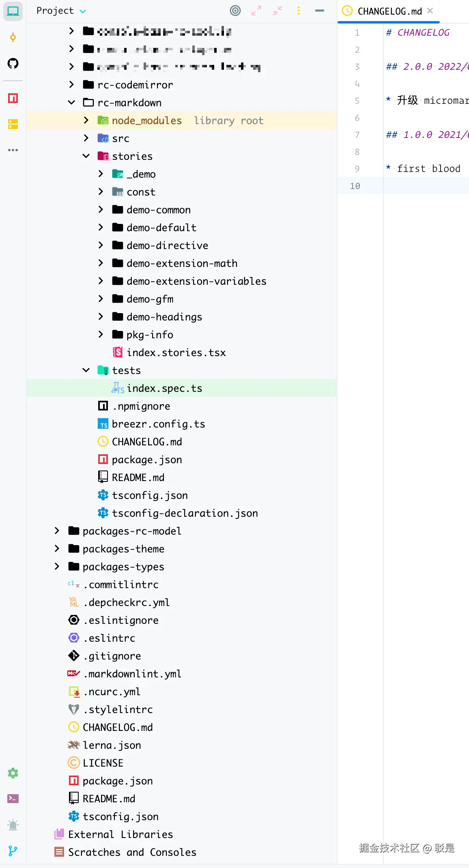Open the Terminal tool window
This screenshot has width=469, height=868.
[13, 799]
